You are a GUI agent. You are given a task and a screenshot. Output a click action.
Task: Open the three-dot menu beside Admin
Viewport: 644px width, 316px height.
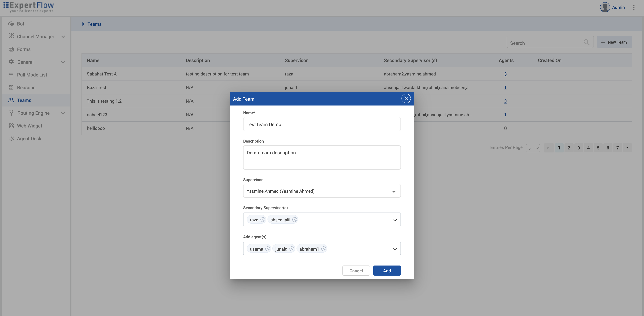[x=634, y=8]
